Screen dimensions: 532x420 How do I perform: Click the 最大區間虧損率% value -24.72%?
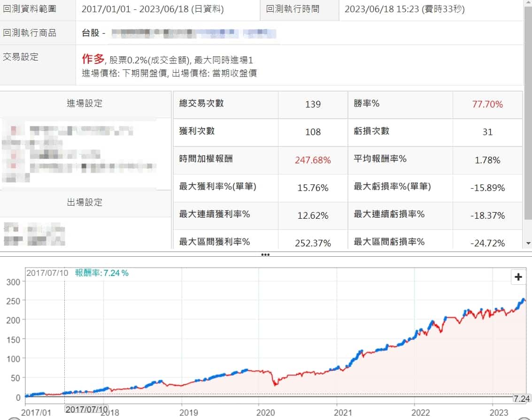point(487,243)
